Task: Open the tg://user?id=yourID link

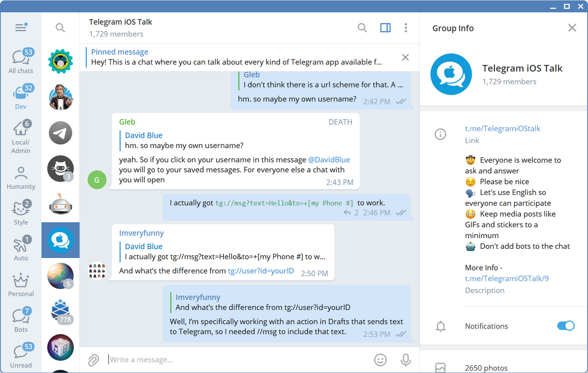Action: (261, 271)
